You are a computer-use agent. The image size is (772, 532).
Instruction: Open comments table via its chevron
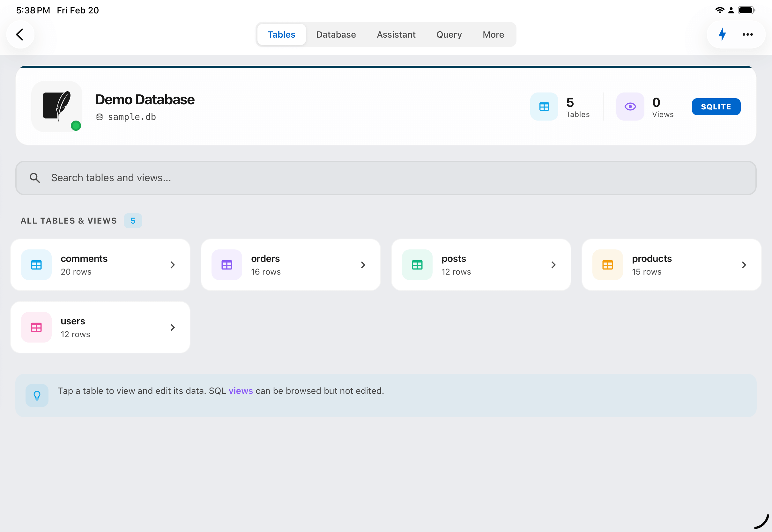coord(172,265)
